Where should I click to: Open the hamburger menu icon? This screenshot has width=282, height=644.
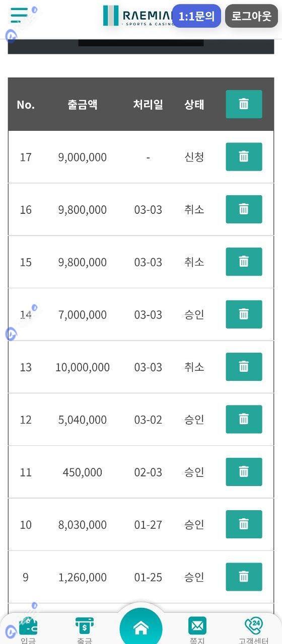19,16
